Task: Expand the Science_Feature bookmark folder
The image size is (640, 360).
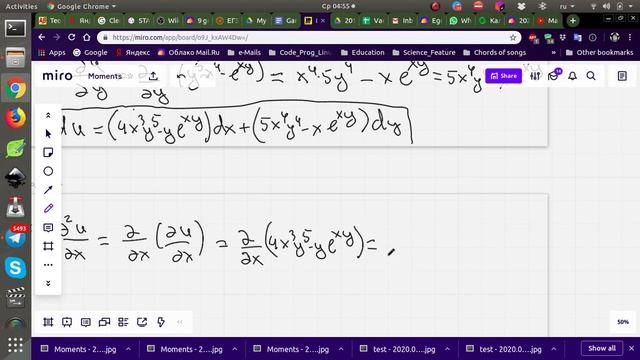Action: coord(424,53)
